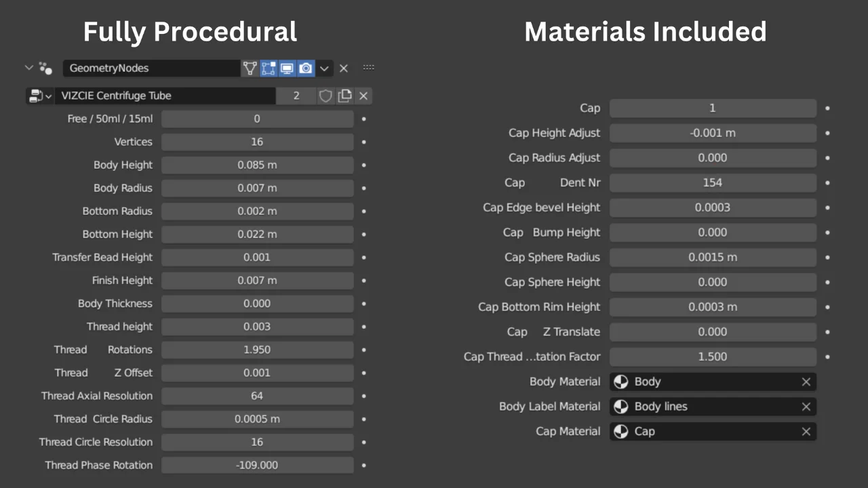
Task: Enable Display in Edit Mode for the modifier
Action: coord(269,68)
